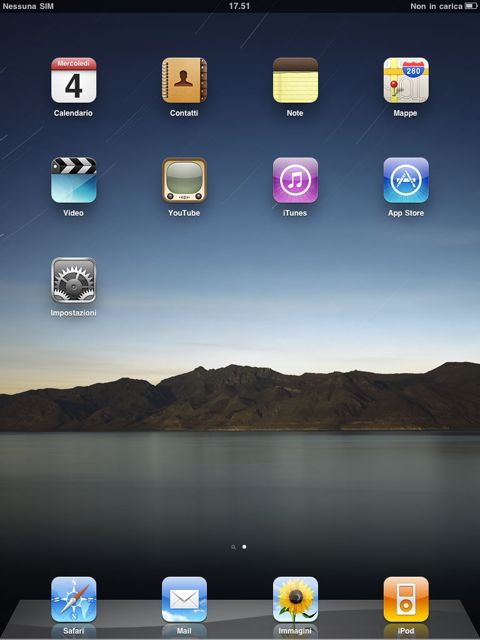480x640 pixels.
Task: Launch Safari from the dock
Action: coord(73,599)
